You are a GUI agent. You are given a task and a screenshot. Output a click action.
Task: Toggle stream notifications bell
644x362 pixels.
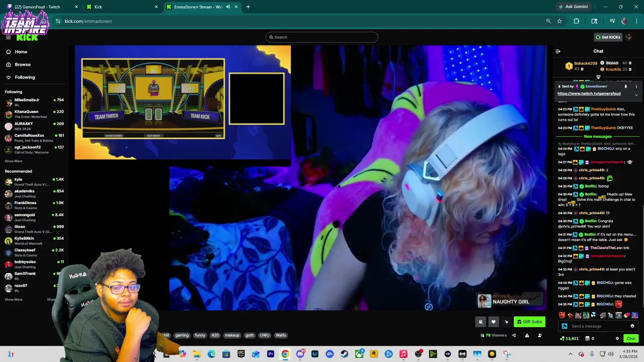point(480,322)
